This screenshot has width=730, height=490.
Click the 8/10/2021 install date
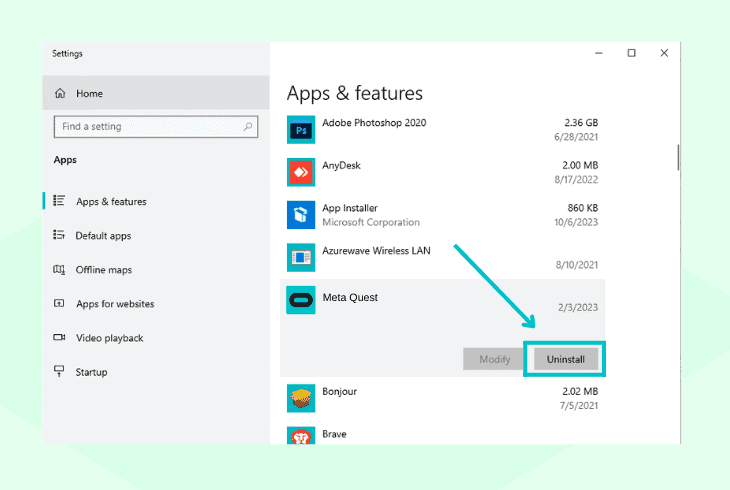coord(576,265)
